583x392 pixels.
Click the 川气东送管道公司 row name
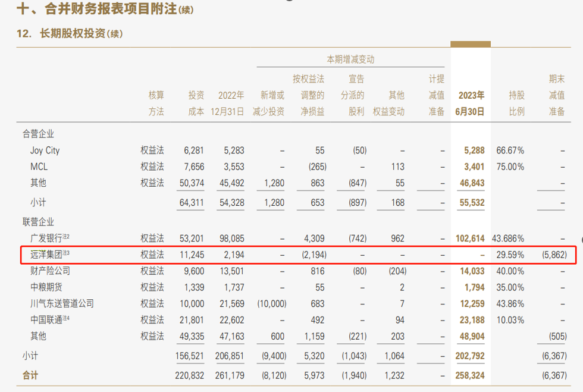click(x=62, y=303)
